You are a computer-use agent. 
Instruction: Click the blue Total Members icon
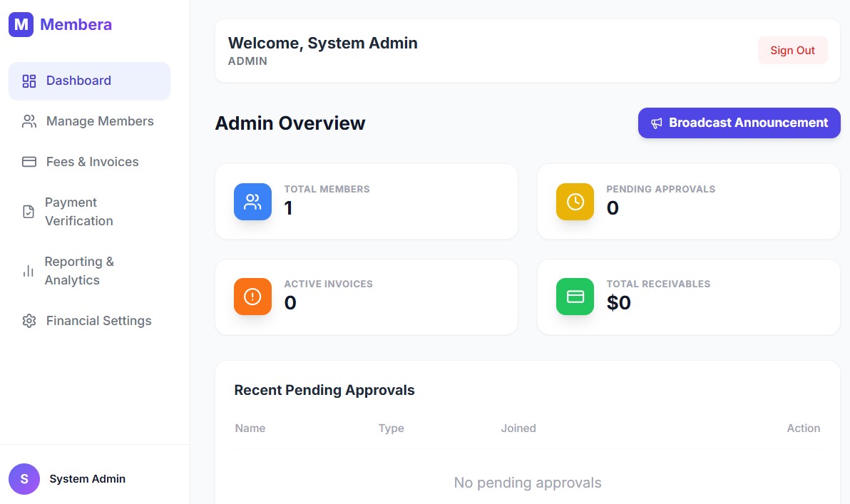[252, 202]
